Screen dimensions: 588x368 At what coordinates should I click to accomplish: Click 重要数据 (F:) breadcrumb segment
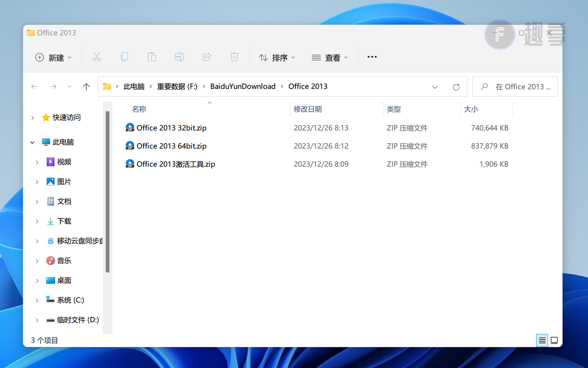pos(177,86)
